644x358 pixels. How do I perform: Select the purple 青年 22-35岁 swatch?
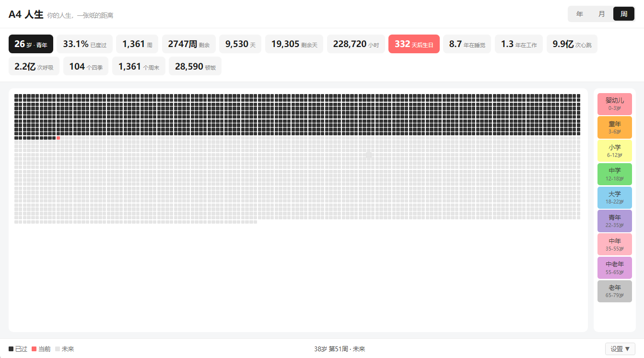tap(615, 221)
